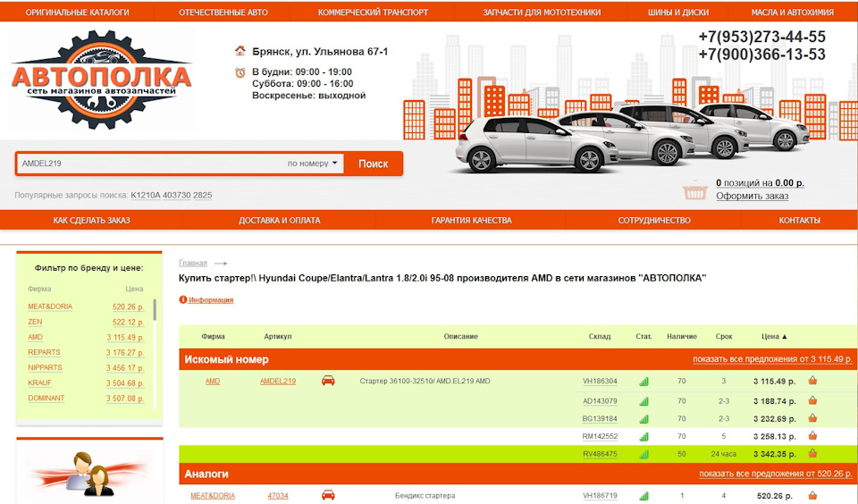This screenshot has height=504, width=858.
Task: Add the 3 232.69 р. offer to cart
Action: pyautogui.click(x=812, y=418)
